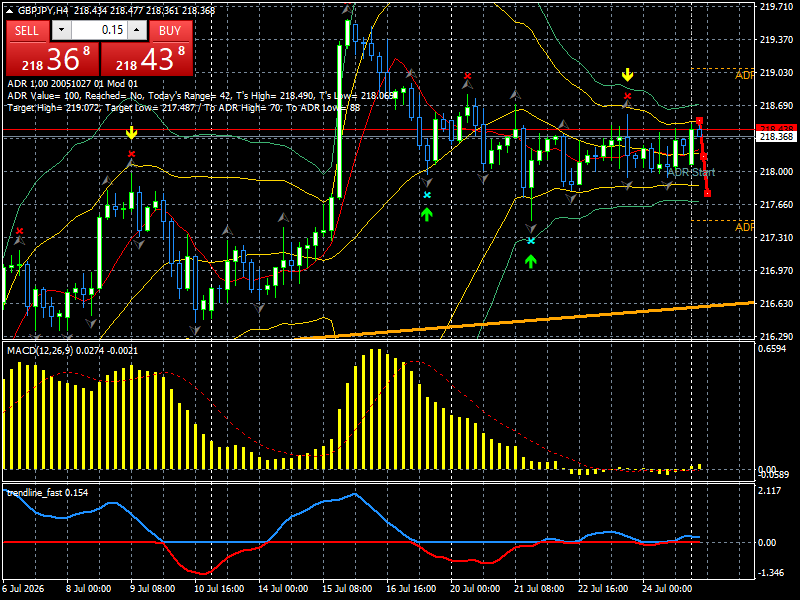The width and height of the screenshot is (800, 600).
Task: Click the 219.710 price scale label
Action: pos(776,7)
